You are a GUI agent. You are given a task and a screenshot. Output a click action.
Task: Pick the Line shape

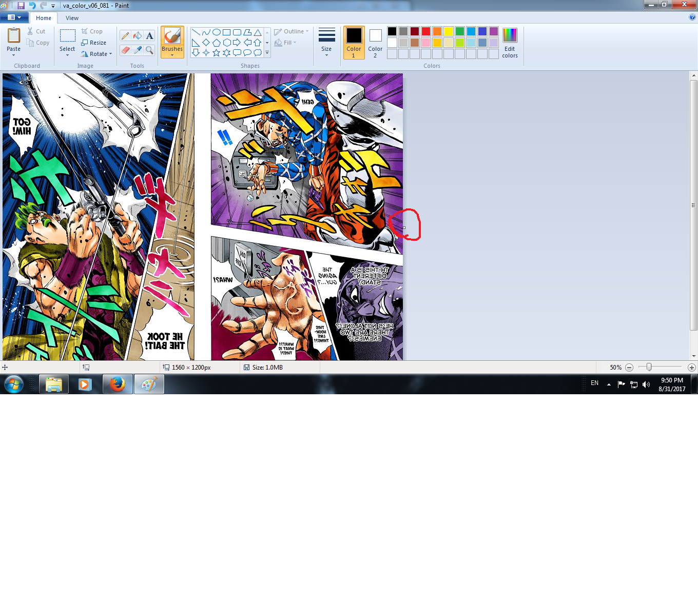[196, 32]
